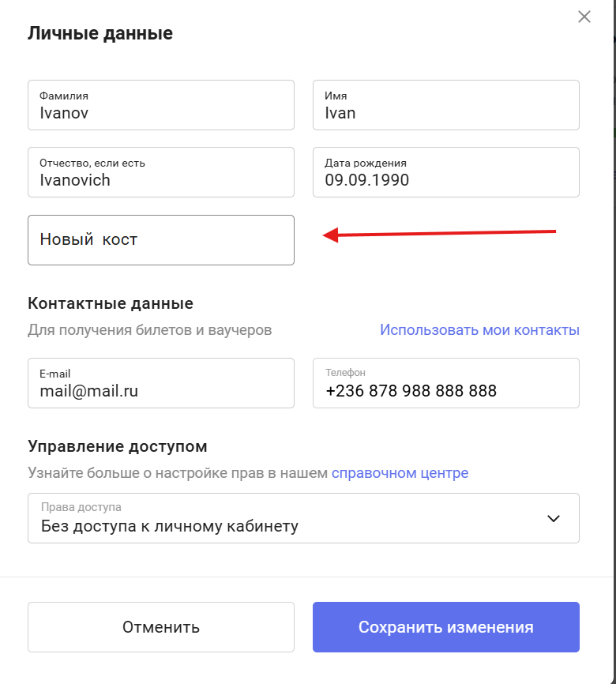Use the Использовать мои контакты link

pyautogui.click(x=479, y=330)
